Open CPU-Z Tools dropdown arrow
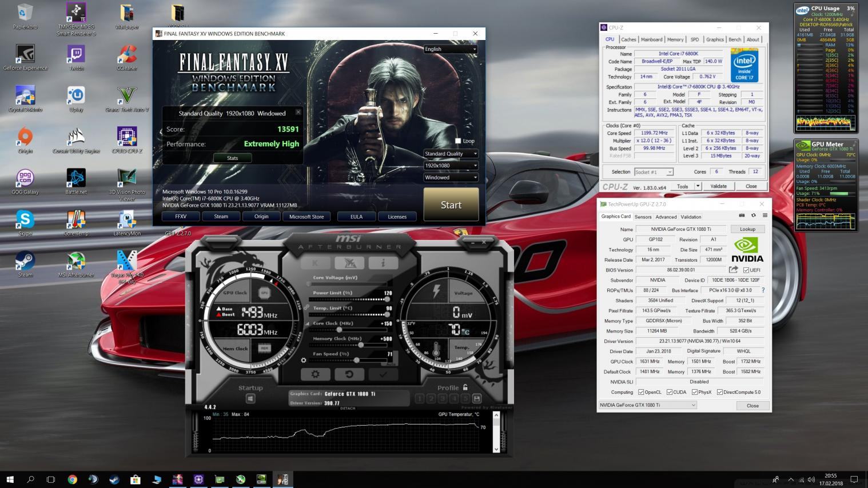 [x=698, y=186]
